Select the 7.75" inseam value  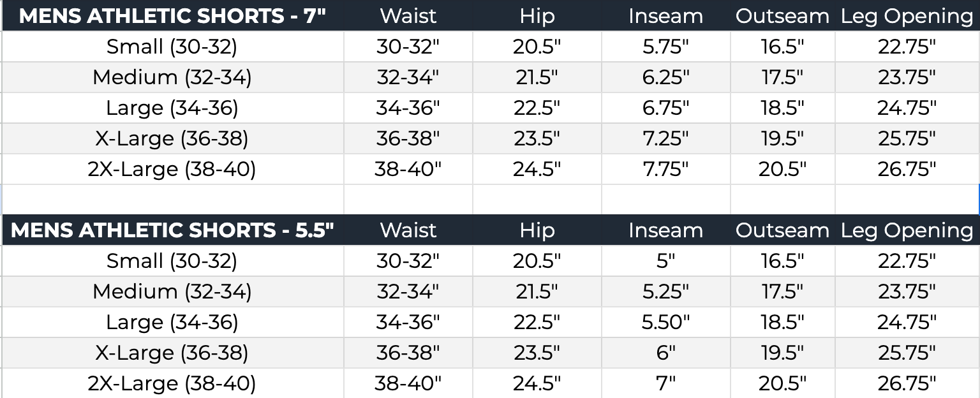(x=665, y=169)
